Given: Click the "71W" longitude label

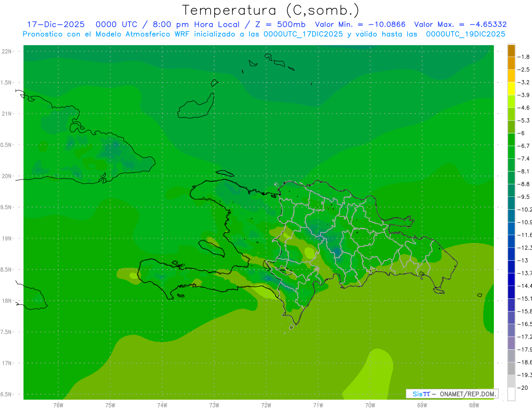Looking at the screenshot, I should [318, 405].
